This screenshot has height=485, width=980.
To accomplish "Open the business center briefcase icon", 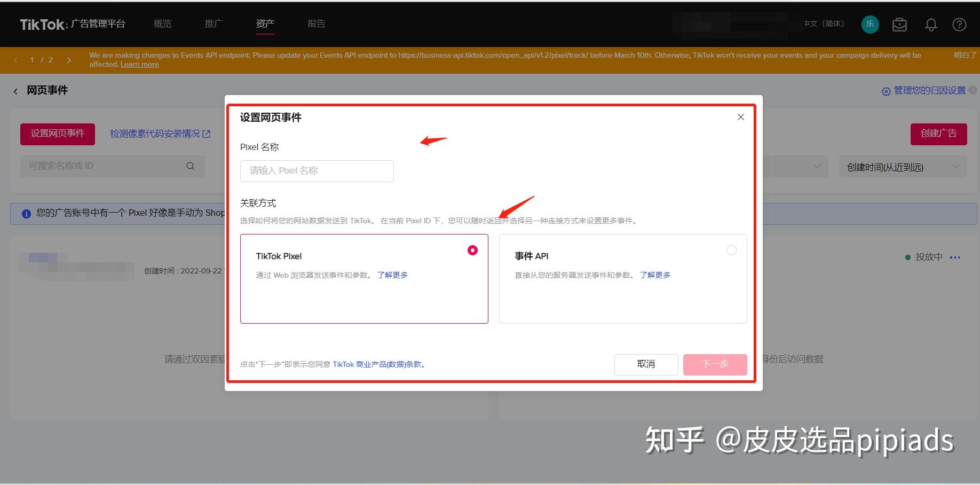I will pos(899,25).
